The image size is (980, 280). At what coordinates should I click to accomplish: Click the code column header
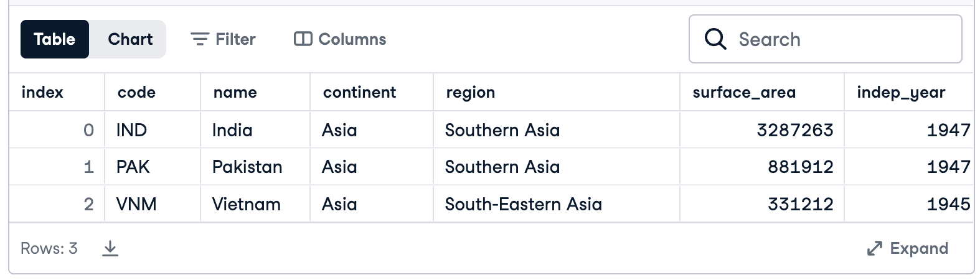pos(136,93)
